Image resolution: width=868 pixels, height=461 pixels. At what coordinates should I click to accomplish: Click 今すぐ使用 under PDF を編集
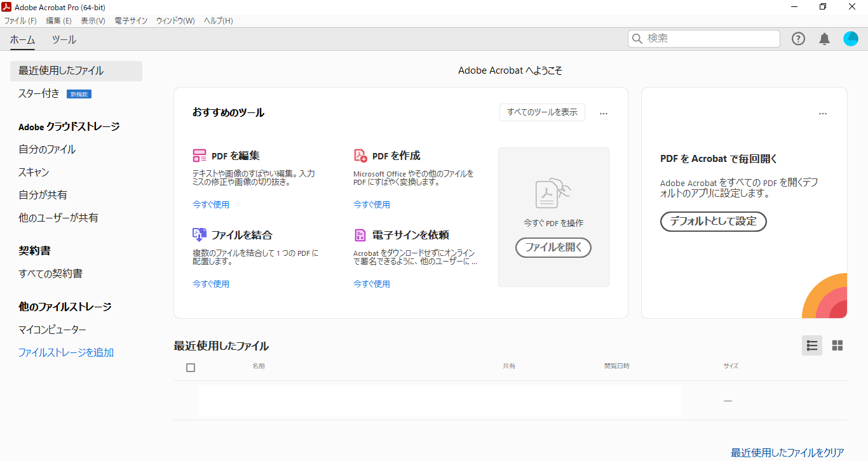[211, 204]
